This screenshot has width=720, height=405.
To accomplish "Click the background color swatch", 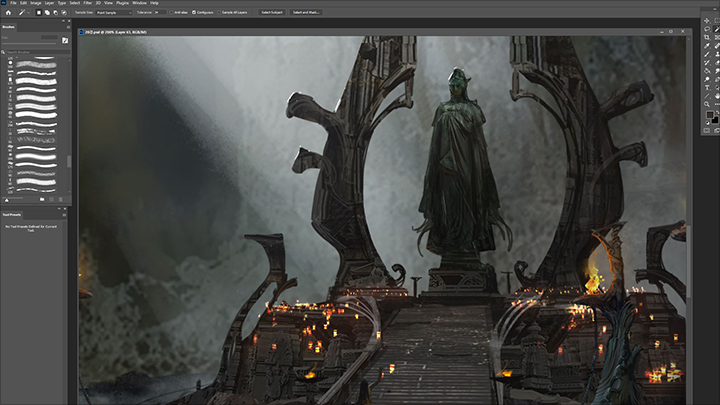I will [x=715, y=120].
